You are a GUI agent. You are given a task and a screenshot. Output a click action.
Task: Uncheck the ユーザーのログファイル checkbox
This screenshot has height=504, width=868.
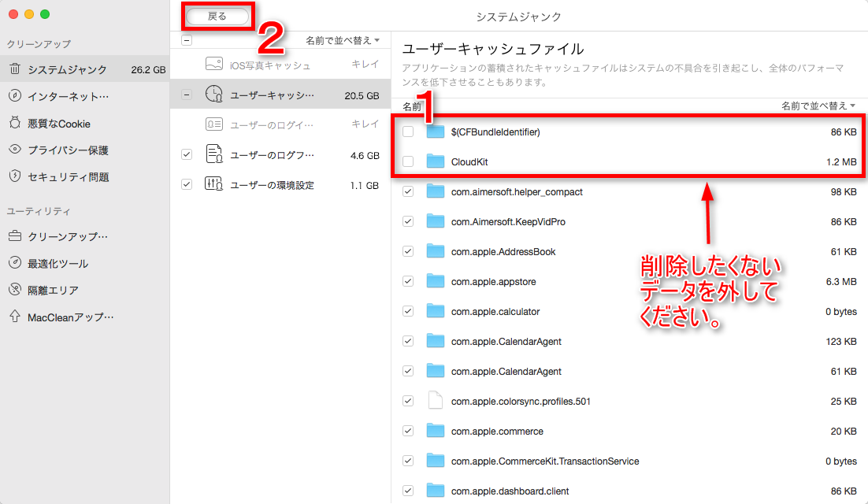coord(187,154)
